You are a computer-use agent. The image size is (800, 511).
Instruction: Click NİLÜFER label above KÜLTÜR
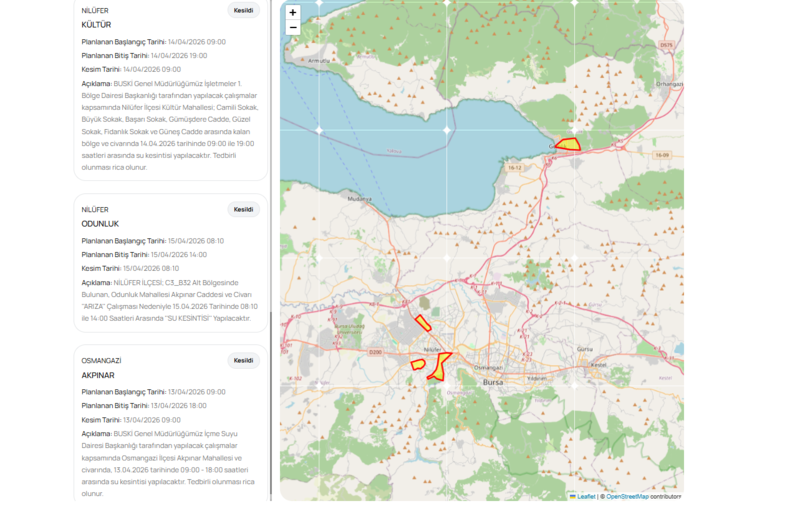point(95,10)
